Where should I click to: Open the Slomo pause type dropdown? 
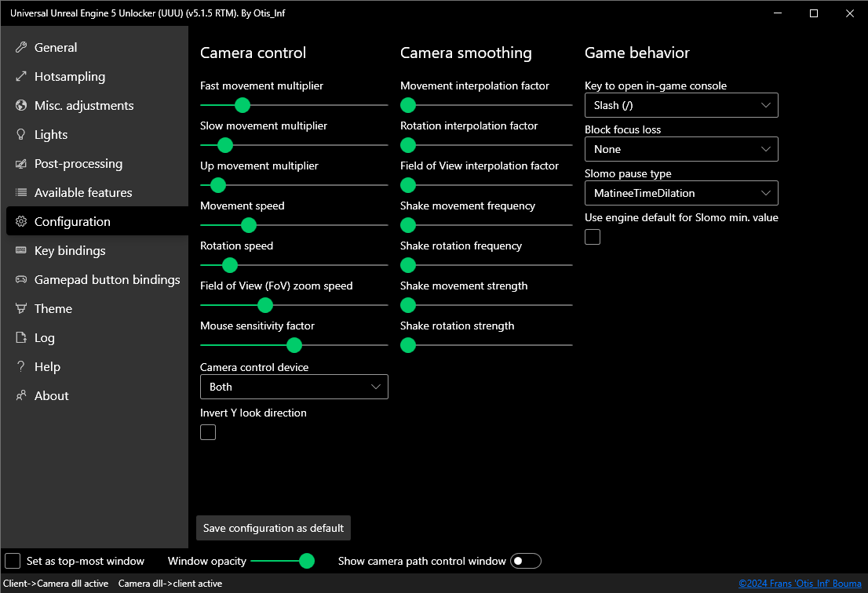(x=681, y=193)
